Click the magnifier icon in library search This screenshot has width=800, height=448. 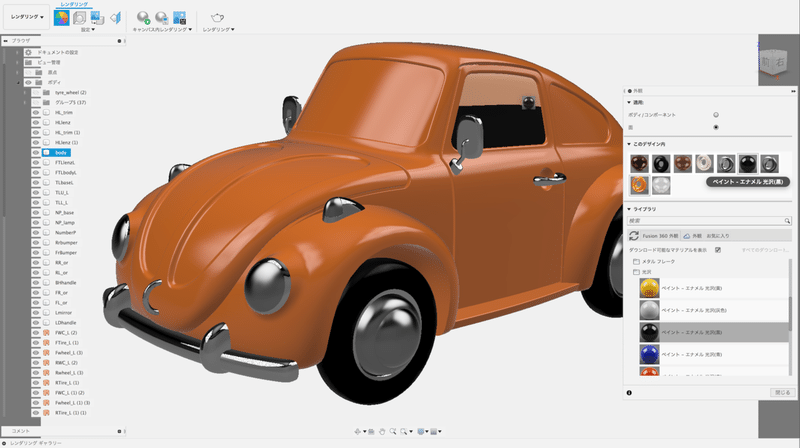(x=787, y=221)
